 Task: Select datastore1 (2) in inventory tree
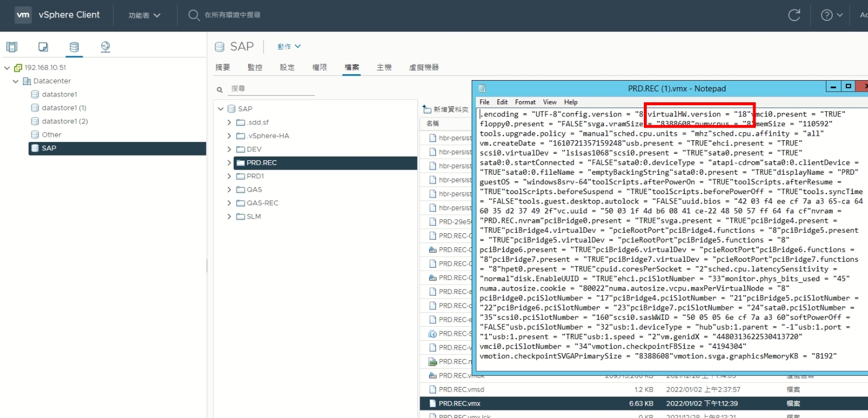(64, 121)
